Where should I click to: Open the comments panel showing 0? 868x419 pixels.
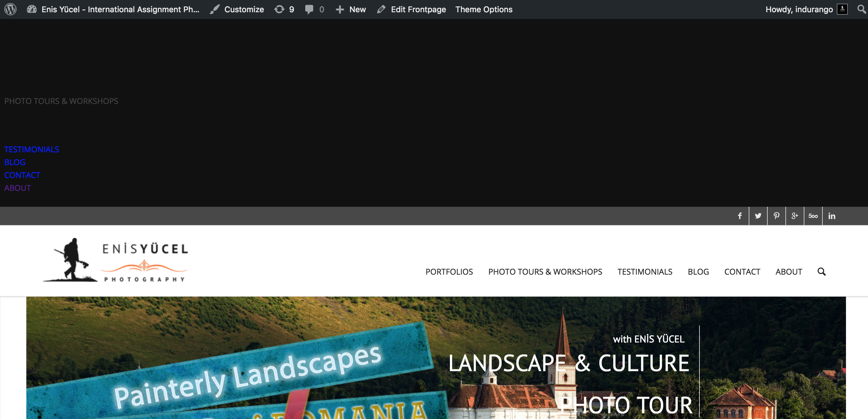(x=314, y=9)
